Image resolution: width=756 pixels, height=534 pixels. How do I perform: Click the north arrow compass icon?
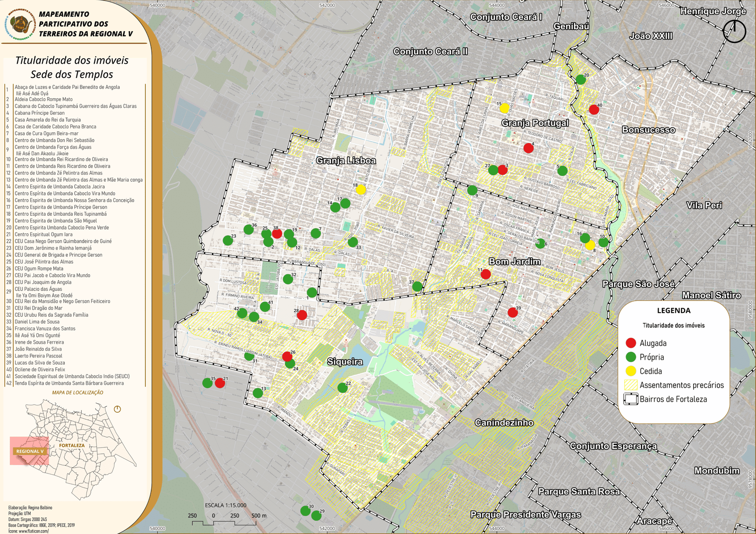(734, 31)
